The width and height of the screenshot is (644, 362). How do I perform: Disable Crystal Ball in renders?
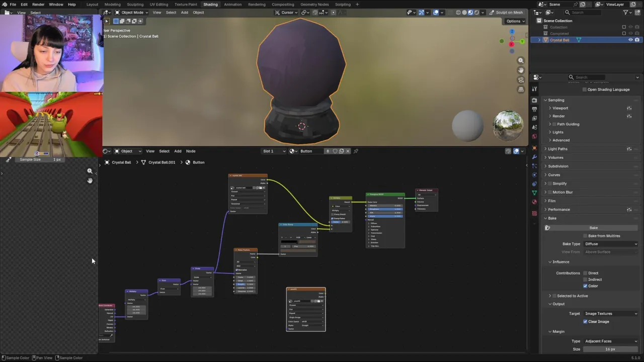[637, 40]
